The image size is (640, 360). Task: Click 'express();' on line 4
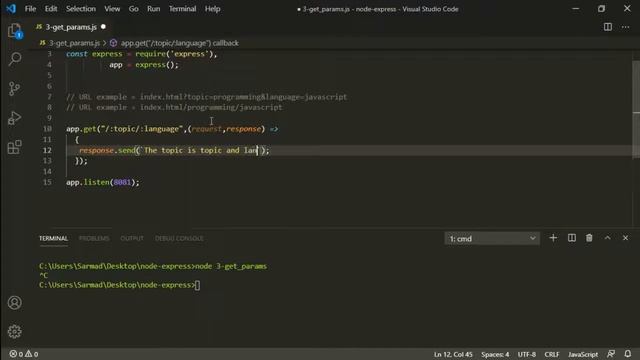157,64
